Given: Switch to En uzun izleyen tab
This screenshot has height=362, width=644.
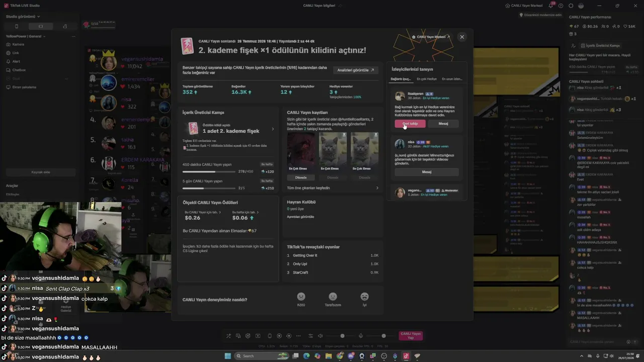Looking at the screenshot, I should tap(452, 79).
